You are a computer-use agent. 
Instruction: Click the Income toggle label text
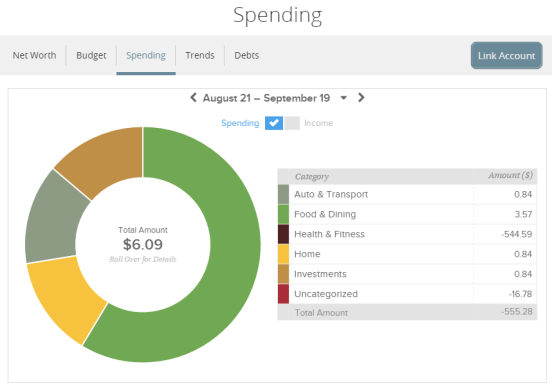coord(319,123)
